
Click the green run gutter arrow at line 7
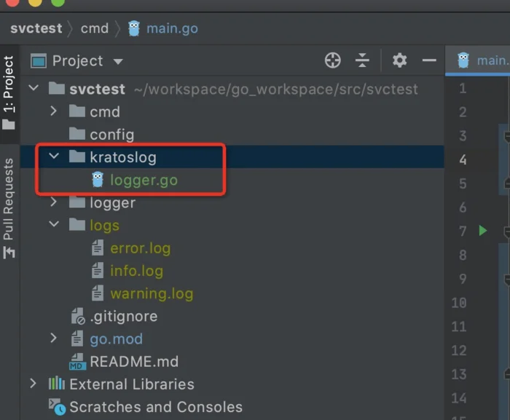click(482, 231)
